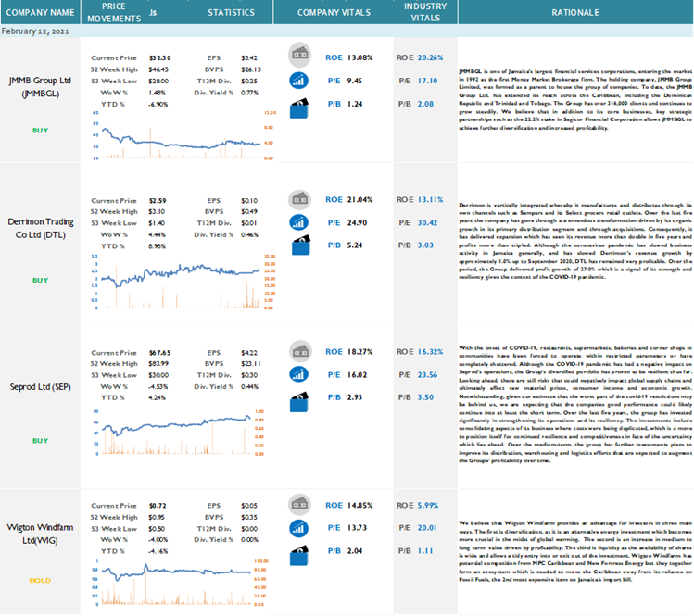Click BUY rating under JMMB Group

pyautogui.click(x=40, y=130)
